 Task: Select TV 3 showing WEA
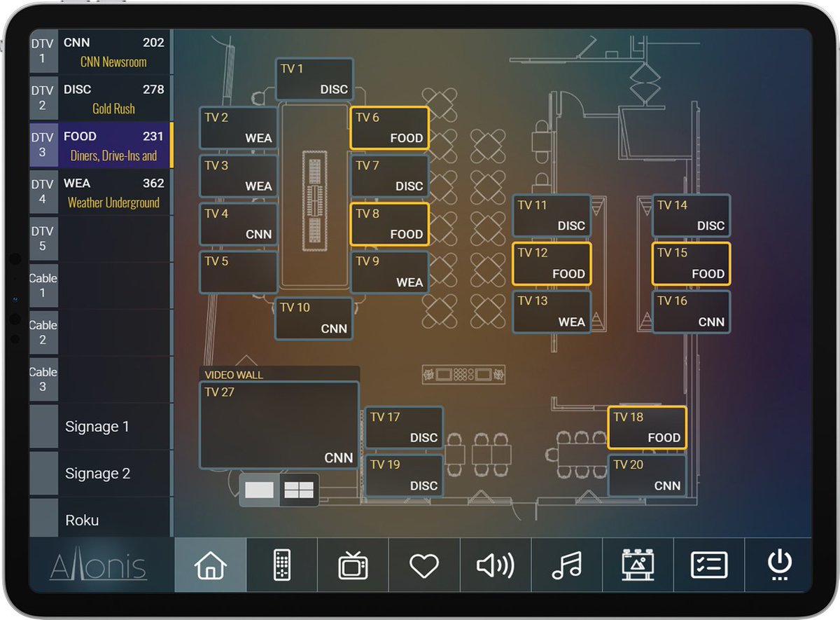click(239, 176)
